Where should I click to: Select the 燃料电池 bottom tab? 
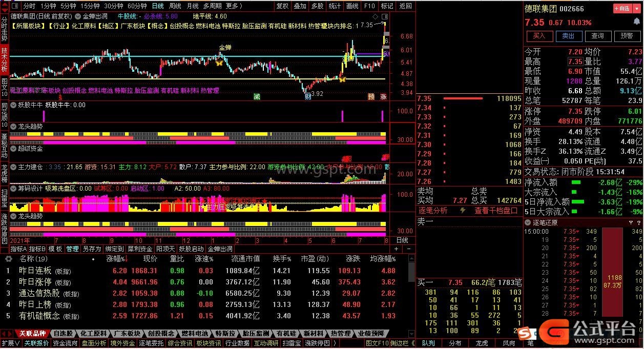(195, 334)
